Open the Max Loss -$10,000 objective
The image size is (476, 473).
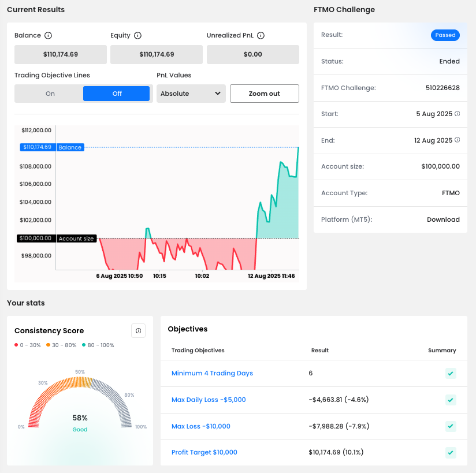tap(201, 426)
